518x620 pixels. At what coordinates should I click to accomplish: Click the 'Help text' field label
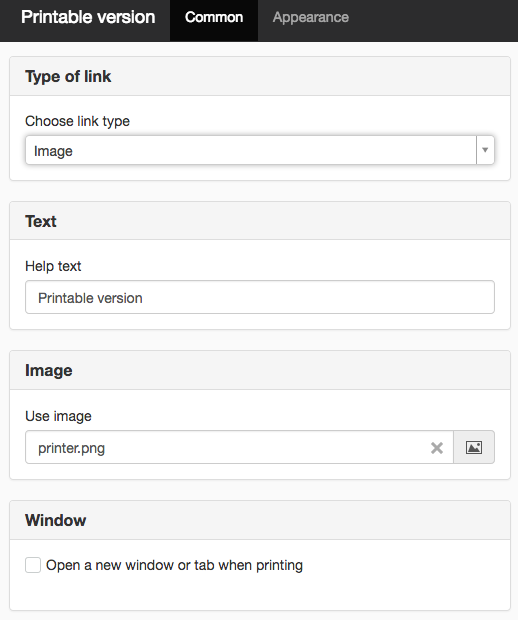tap(53, 266)
